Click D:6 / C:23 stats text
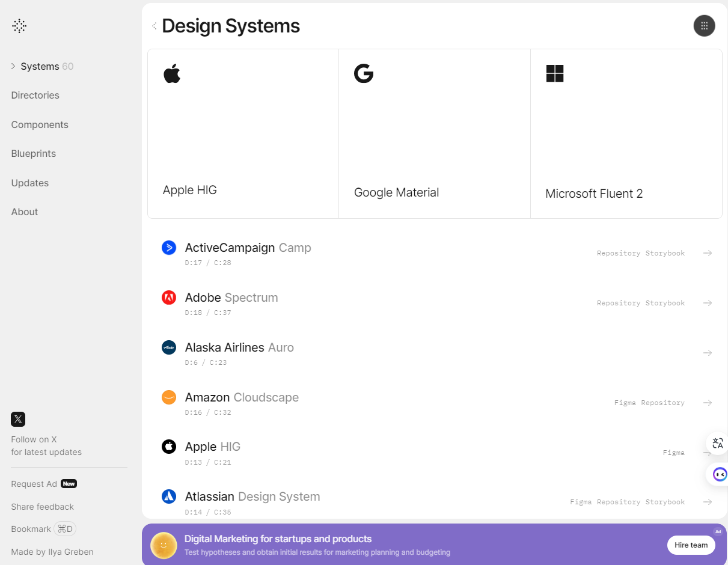728x565 pixels. tap(206, 362)
